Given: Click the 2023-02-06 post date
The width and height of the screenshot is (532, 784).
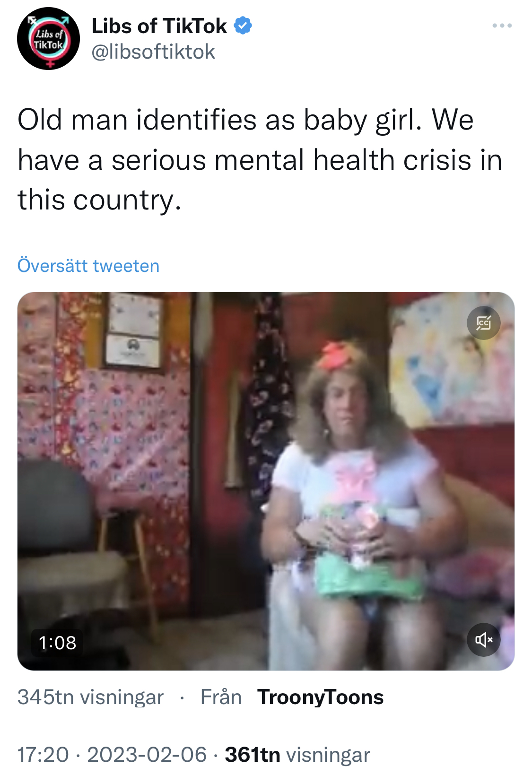Looking at the screenshot, I should 147,755.
